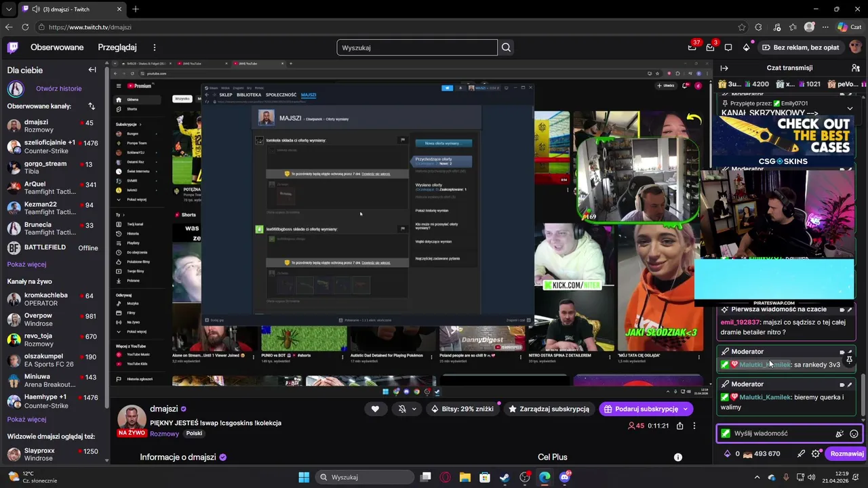The height and width of the screenshot is (488, 868).
Task: Open Obserwowane tab in Twitch header
Action: point(57,47)
